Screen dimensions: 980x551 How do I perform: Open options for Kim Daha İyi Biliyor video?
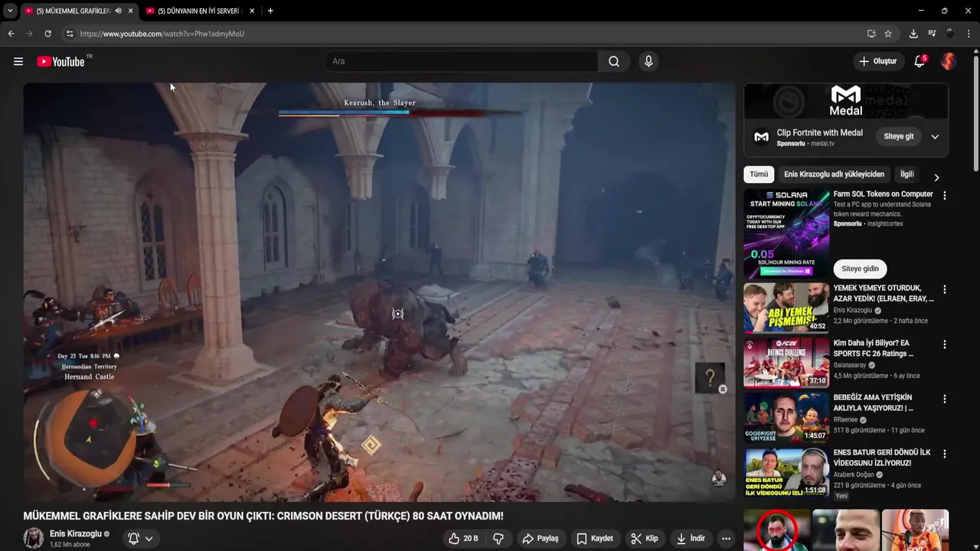click(944, 344)
